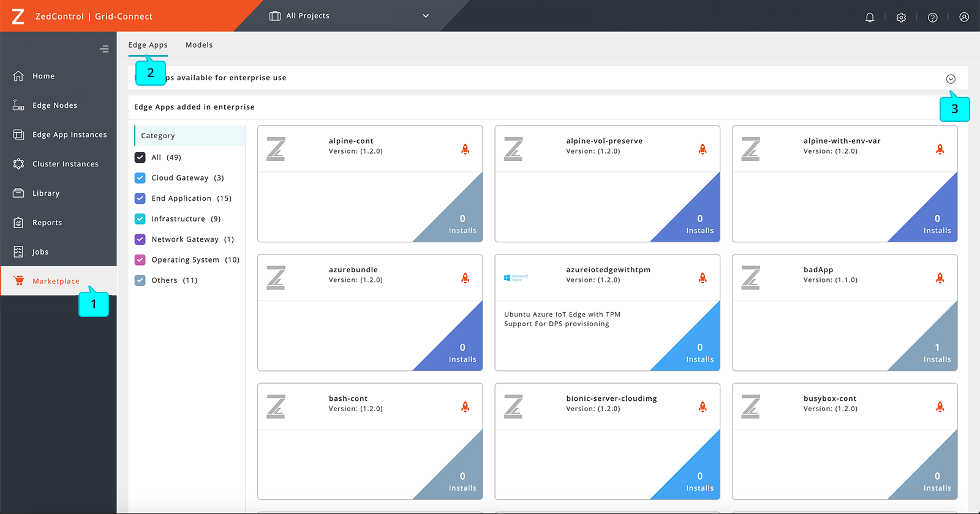Deploy azureiotedgewithtpm via rocket icon

coord(703,278)
